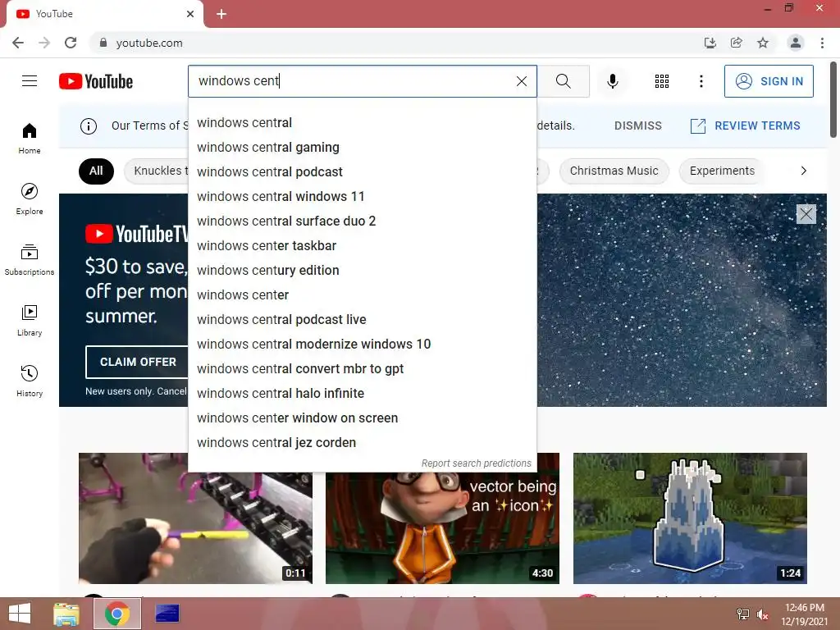Pick 'windows center taskbar' suggestion
Viewport: 840px width, 630px height.
[362, 246]
